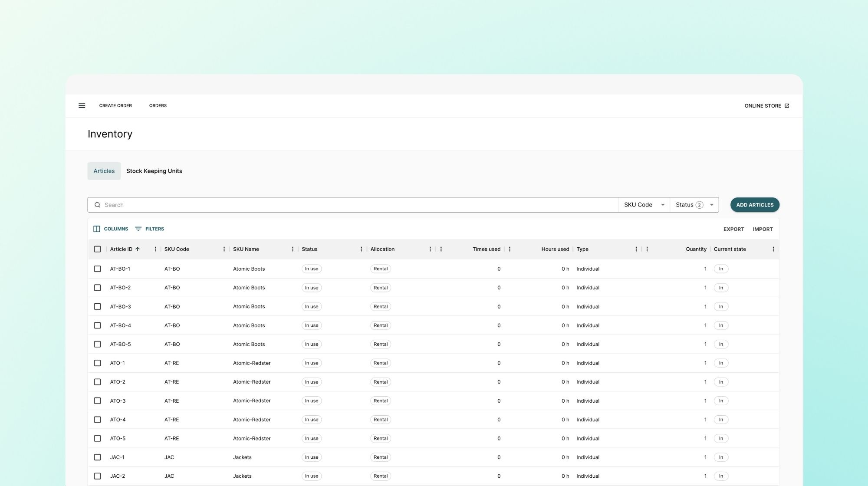Open the Filters panel
The width and height of the screenshot is (868, 486).
pos(149,229)
